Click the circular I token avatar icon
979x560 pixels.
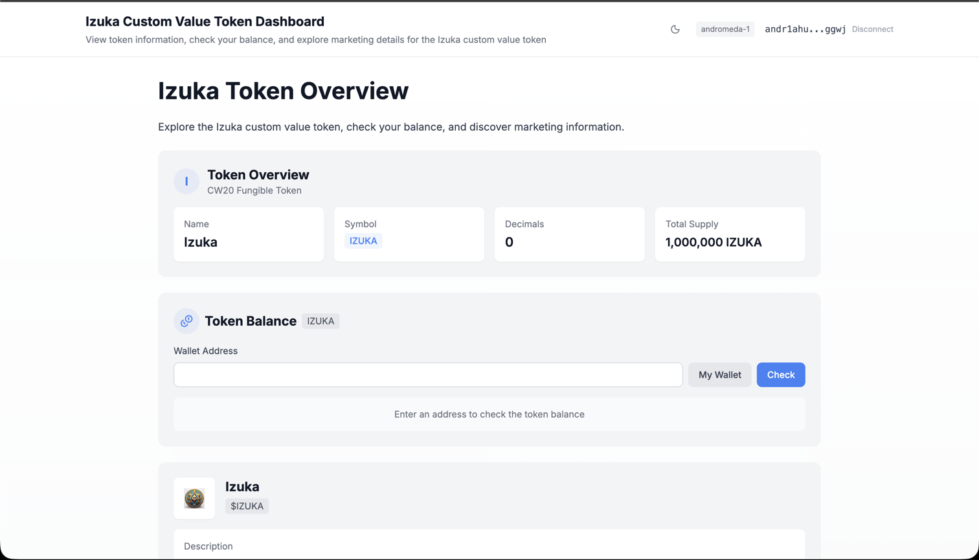pos(186,181)
